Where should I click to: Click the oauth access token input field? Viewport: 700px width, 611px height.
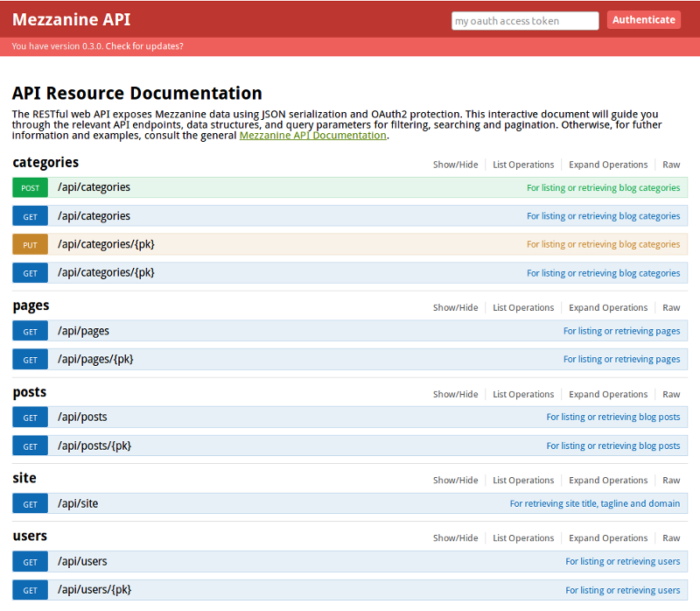click(525, 21)
